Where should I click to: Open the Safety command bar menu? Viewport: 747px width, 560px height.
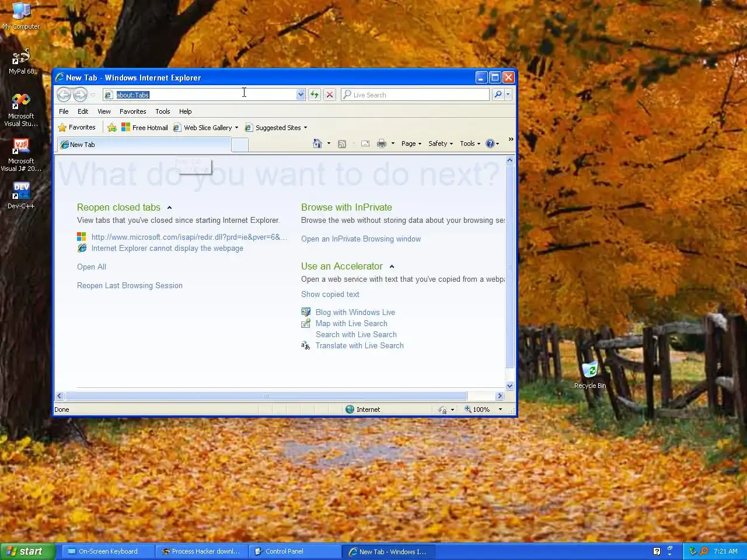click(x=441, y=143)
